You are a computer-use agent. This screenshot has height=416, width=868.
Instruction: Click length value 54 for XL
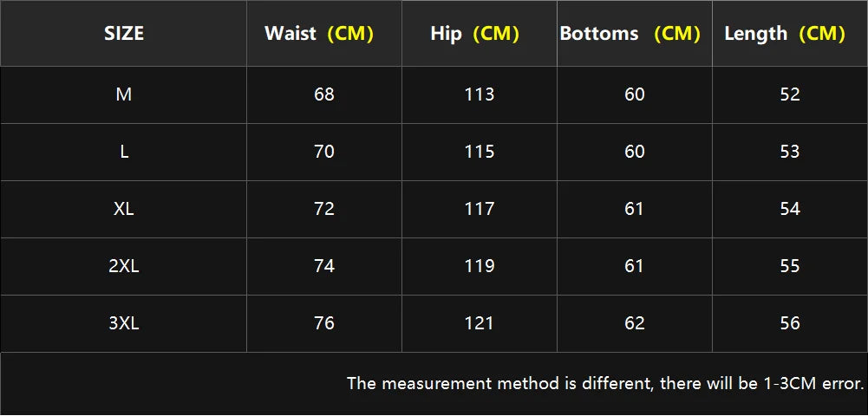pos(790,209)
